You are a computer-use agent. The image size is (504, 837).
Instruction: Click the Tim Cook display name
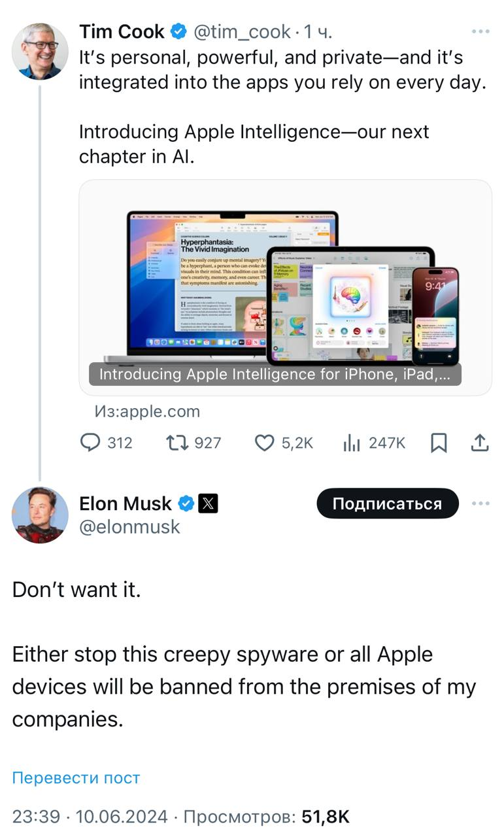click(122, 31)
